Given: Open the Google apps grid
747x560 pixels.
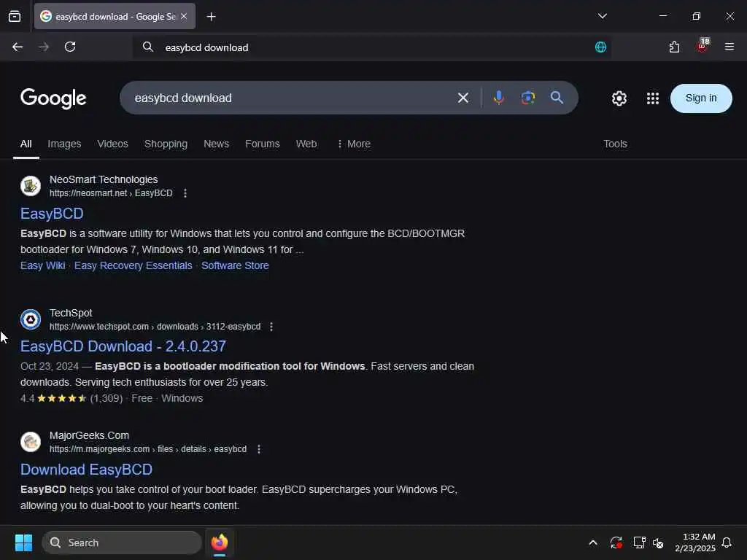Looking at the screenshot, I should pyautogui.click(x=653, y=98).
